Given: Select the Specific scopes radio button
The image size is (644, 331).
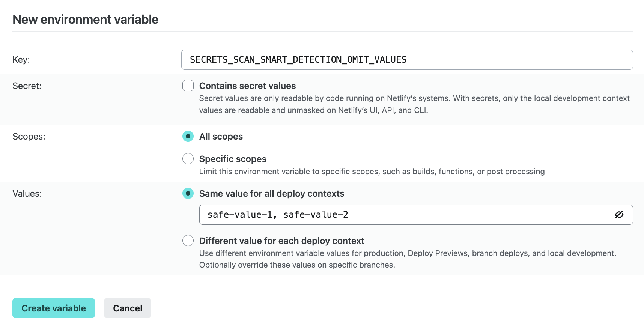Looking at the screenshot, I should coord(188,159).
